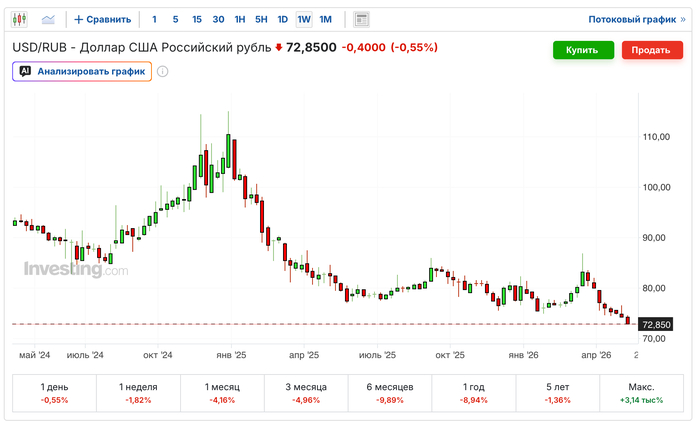Switch to the 1M timeframe
The width and height of the screenshot is (700, 428).
point(325,20)
